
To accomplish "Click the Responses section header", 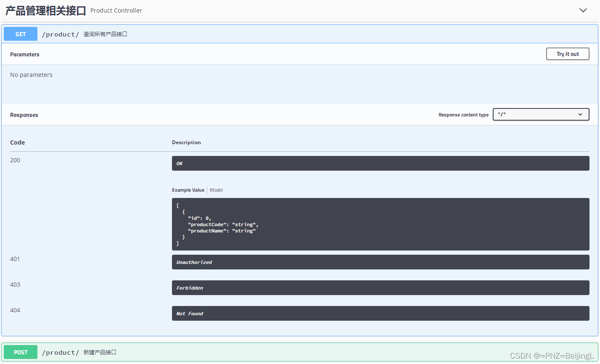I will coord(24,115).
